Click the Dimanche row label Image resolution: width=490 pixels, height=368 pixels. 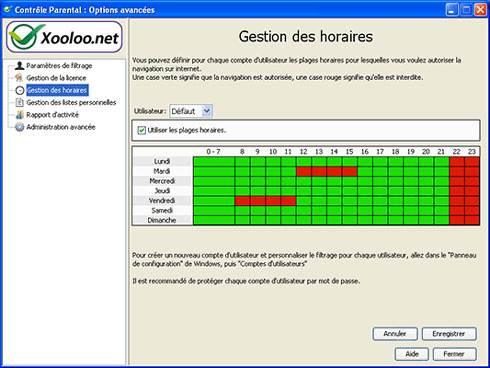point(162,220)
